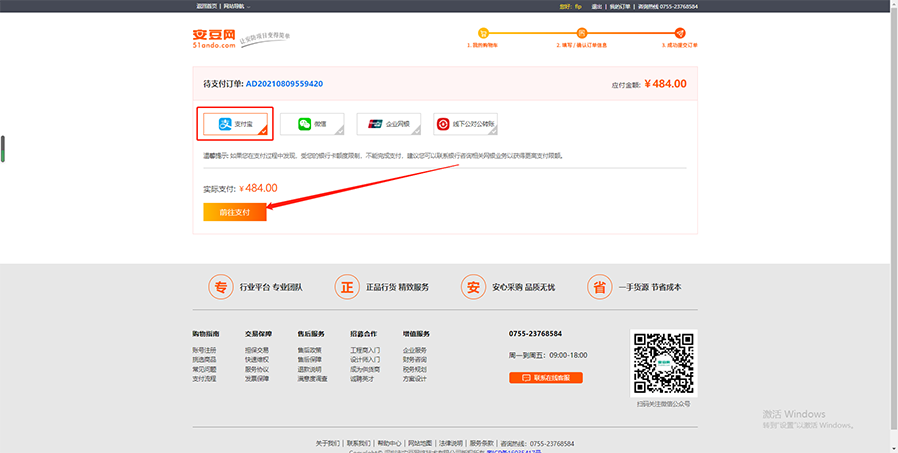Click the confirm order info step icon
The width and height of the screenshot is (898, 453).
(x=582, y=33)
